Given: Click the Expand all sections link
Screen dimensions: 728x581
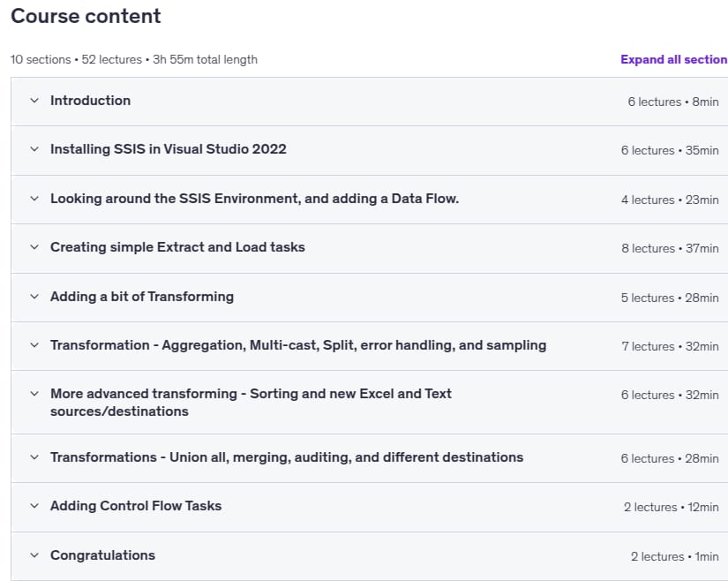Looking at the screenshot, I should (x=674, y=59).
